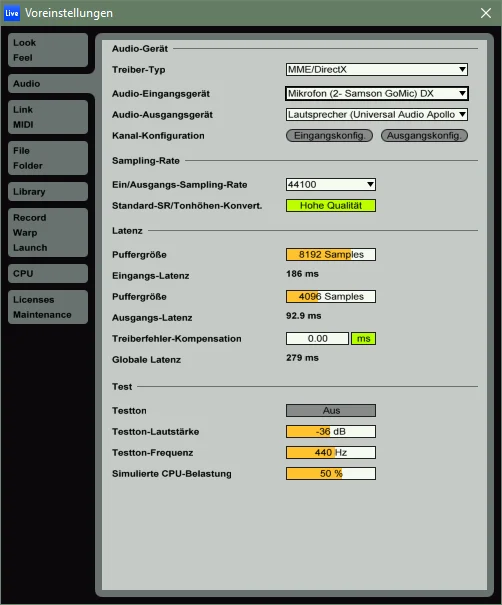This screenshot has width=502, height=605.
Task: Click the Globale Latenz 279 ms value
Action: pyautogui.click(x=302, y=358)
